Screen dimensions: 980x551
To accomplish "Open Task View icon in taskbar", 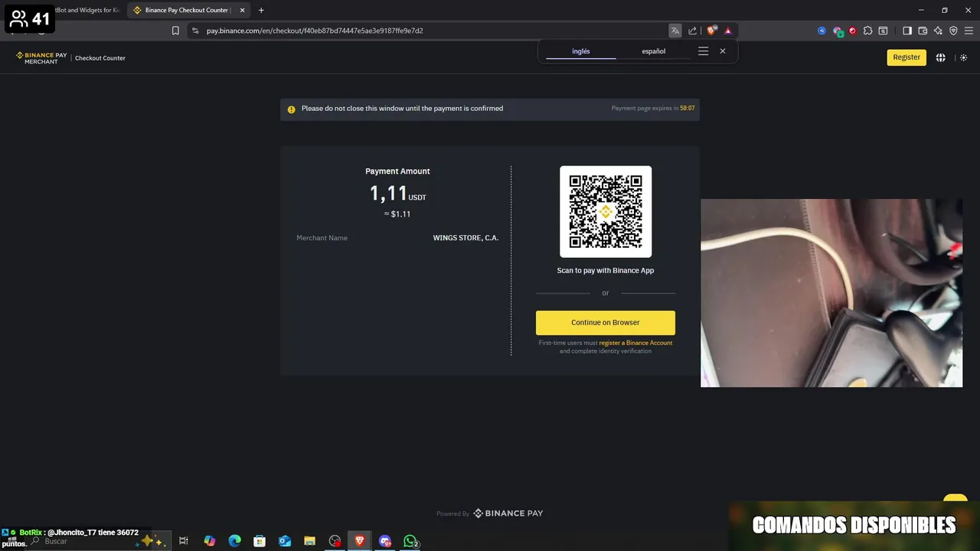I will pyautogui.click(x=184, y=541).
